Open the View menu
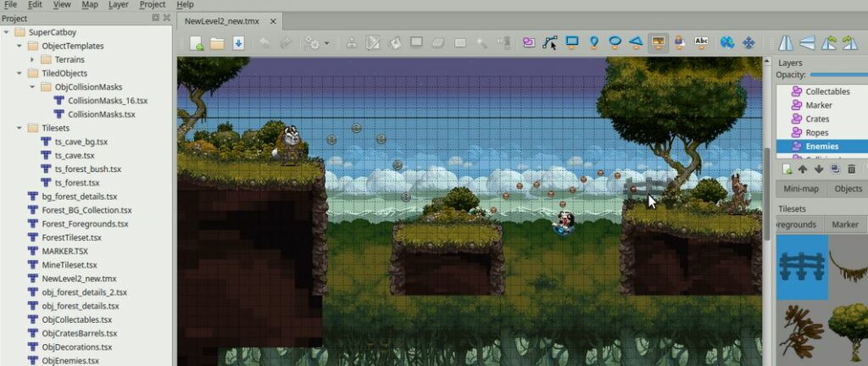The image size is (868, 366). click(62, 4)
